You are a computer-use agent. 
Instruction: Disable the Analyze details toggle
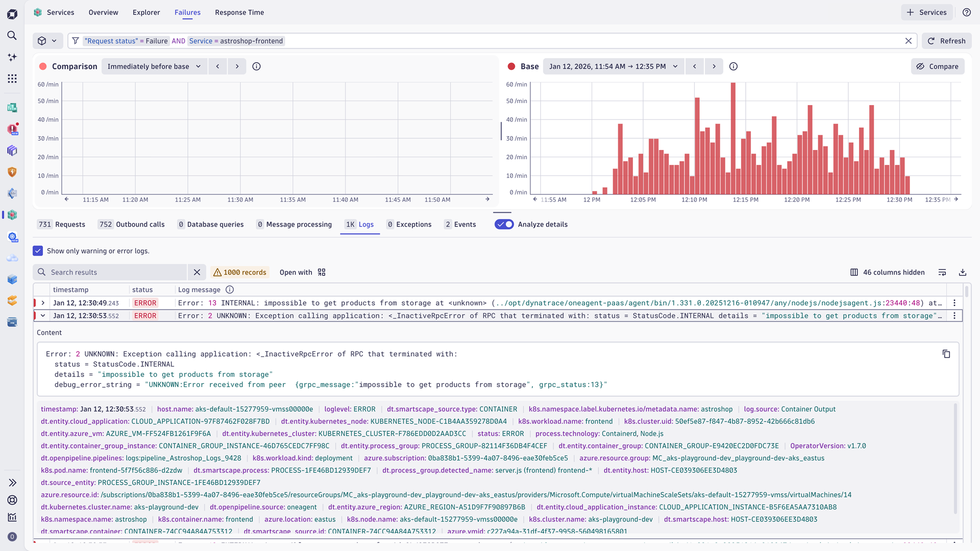click(x=504, y=224)
